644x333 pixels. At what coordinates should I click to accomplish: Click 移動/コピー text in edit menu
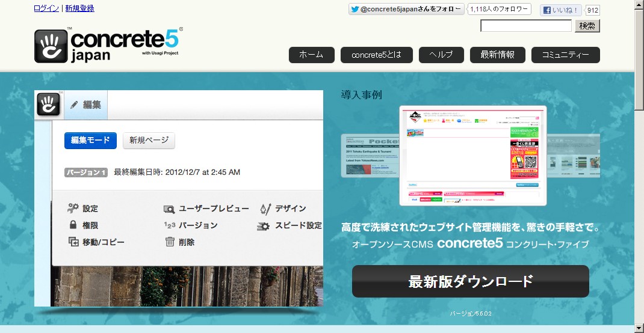(x=104, y=242)
